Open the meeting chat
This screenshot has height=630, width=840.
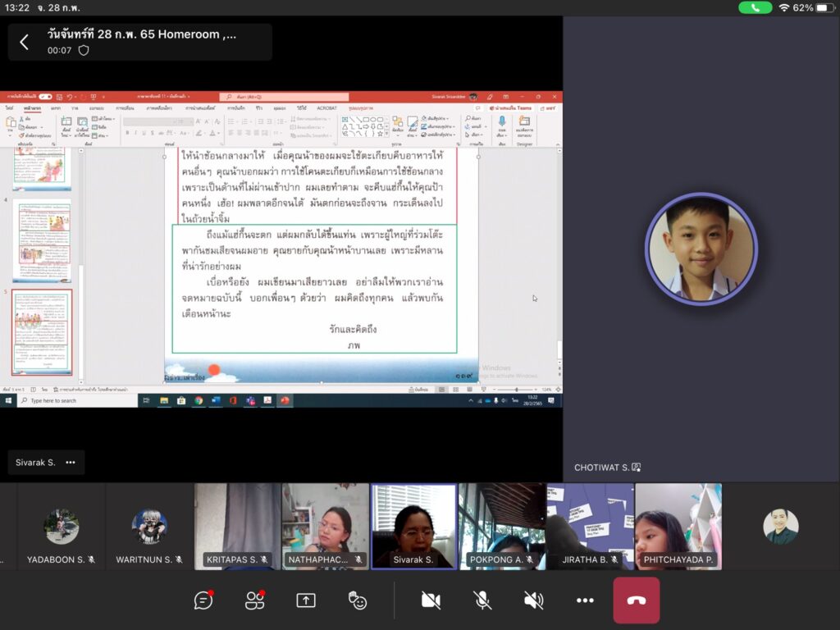203,600
